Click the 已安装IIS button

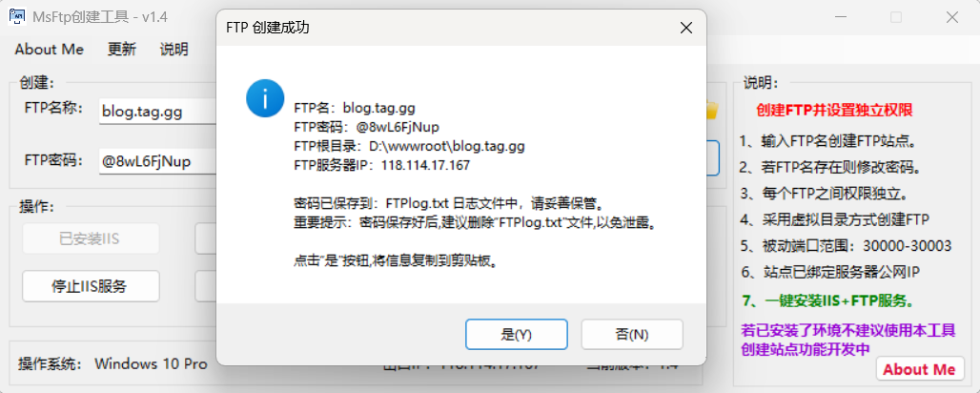pos(91,238)
